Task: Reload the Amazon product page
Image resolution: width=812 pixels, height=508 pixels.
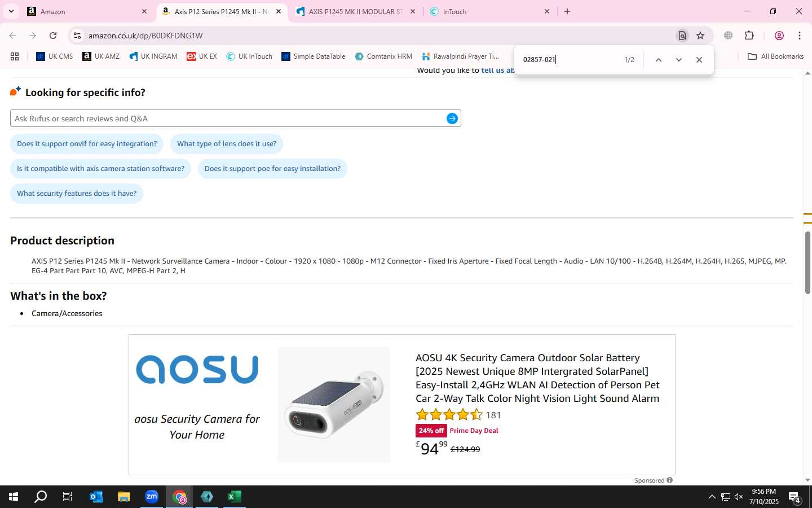Action: tap(53, 36)
